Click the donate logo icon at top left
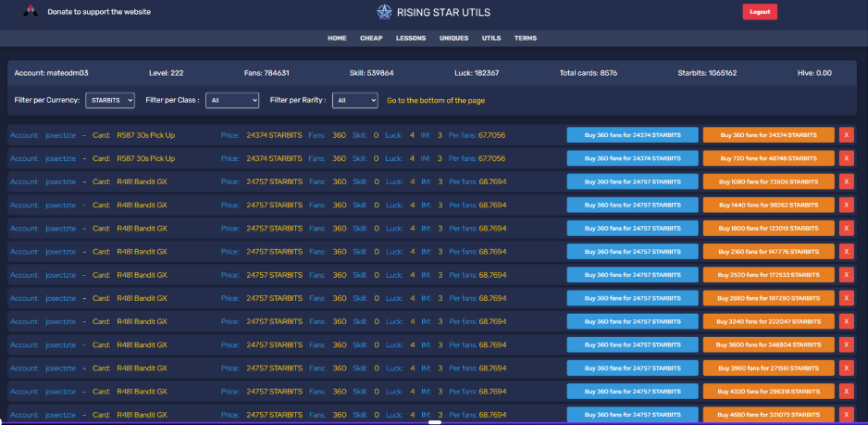 click(31, 11)
